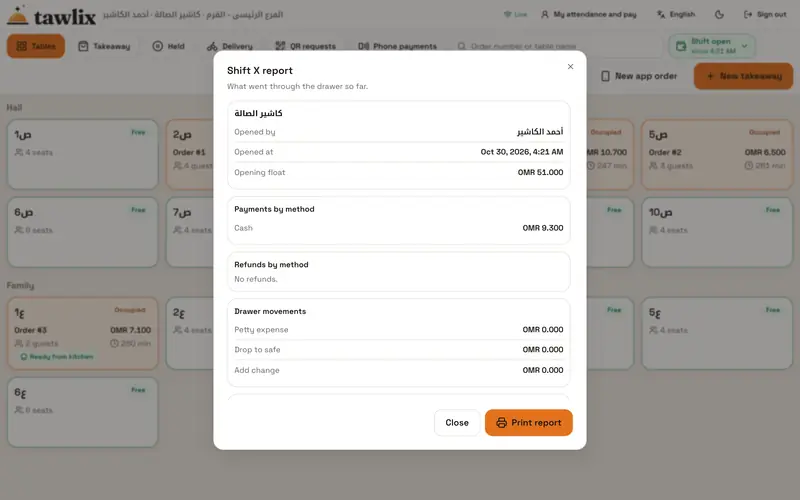Click the New app order button
The width and height of the screenshot is (800, 500).
[639, 76]
